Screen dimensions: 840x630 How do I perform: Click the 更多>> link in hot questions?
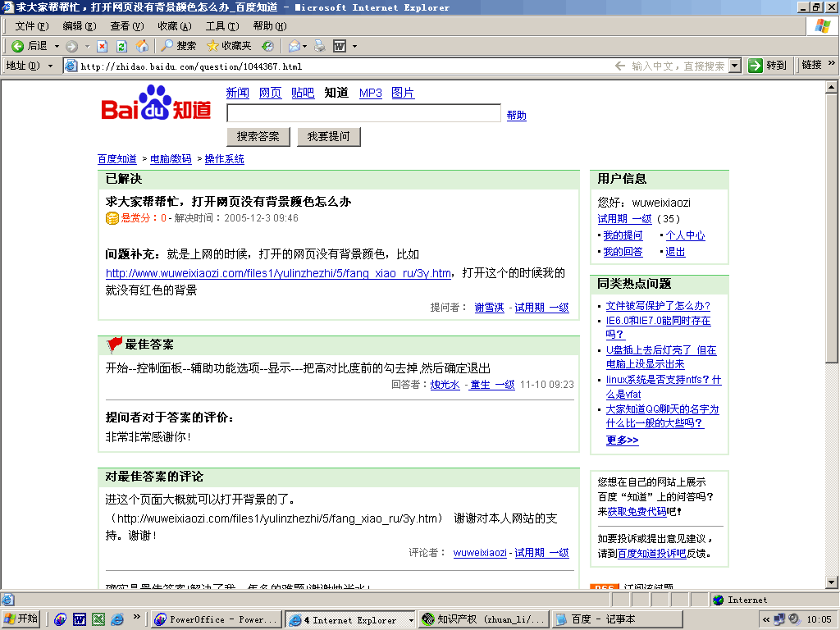(622, 440)
